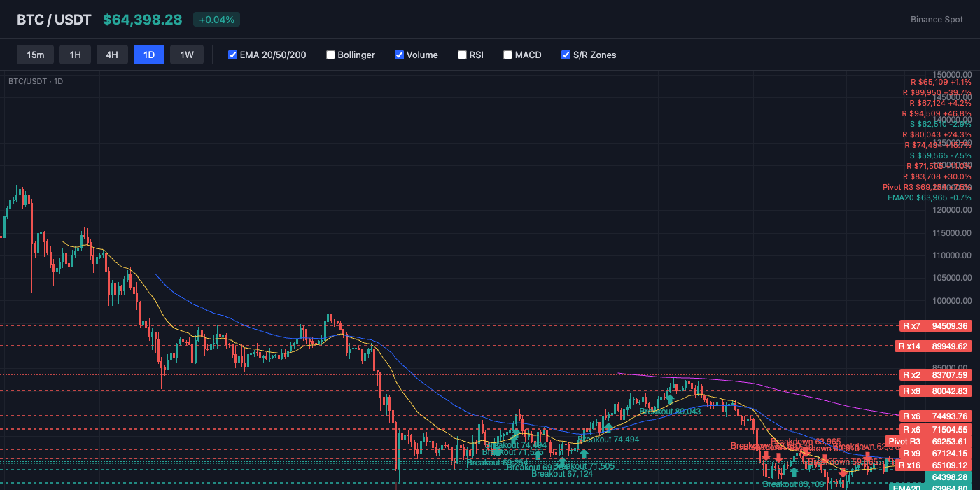980x490 pixels.
Task: Click legend entry R $83,708 +30.0%
Action: [x=937, y=176]
